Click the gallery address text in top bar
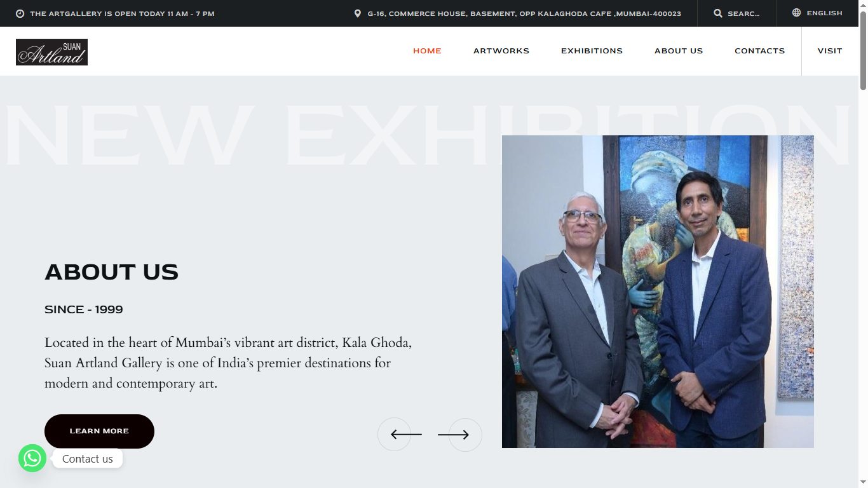Viewport: 868px width, 488px height. (x=524, y=13)
